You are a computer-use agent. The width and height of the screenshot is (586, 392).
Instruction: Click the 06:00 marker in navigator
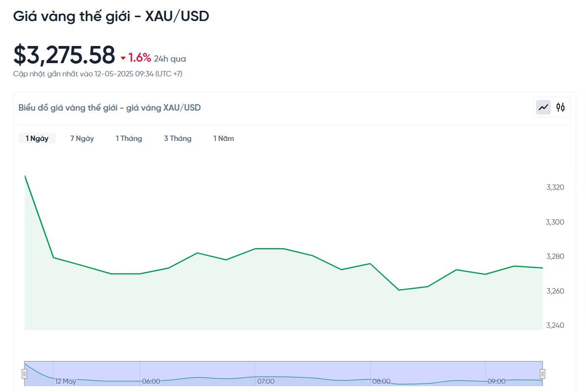click(151, 381)
